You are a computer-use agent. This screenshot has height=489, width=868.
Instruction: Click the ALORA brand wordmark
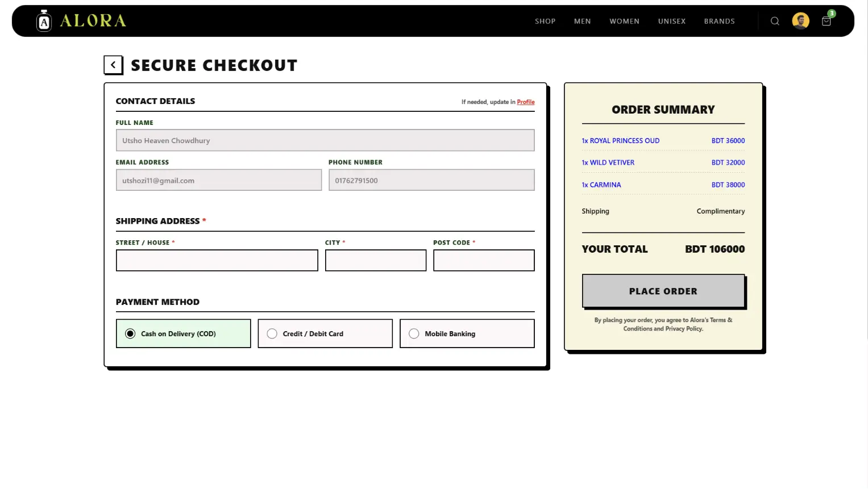(x=93, y=21)
